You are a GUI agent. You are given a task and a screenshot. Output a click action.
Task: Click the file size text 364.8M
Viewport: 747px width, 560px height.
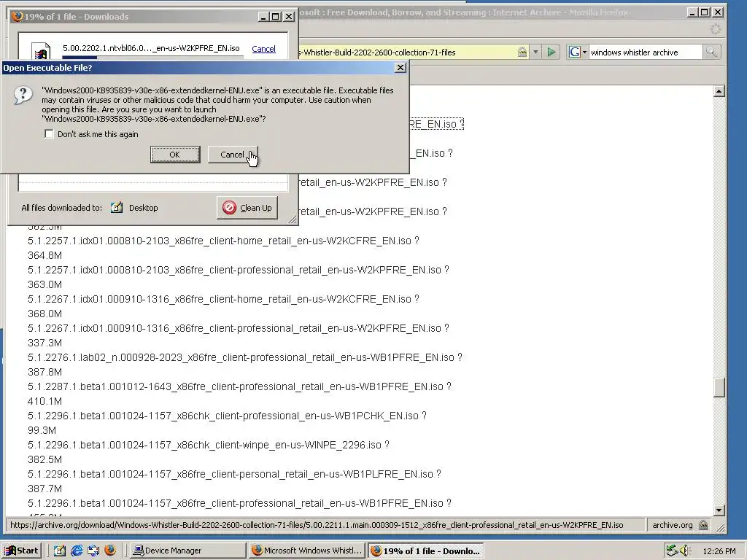(x=44, y=256)
